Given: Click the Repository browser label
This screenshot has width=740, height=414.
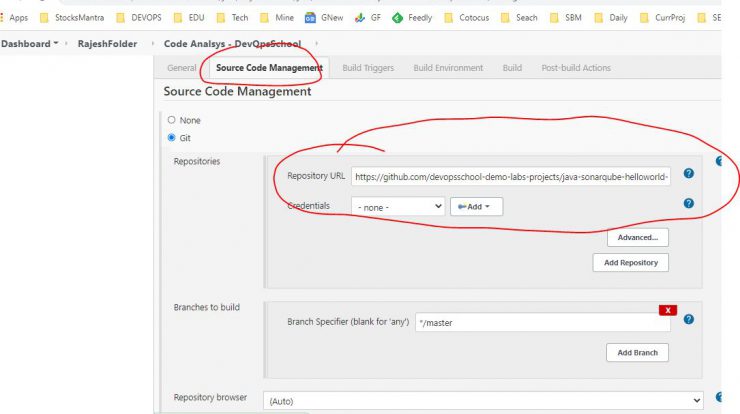Looking at the screenshot, I should (x=210, y=397).
